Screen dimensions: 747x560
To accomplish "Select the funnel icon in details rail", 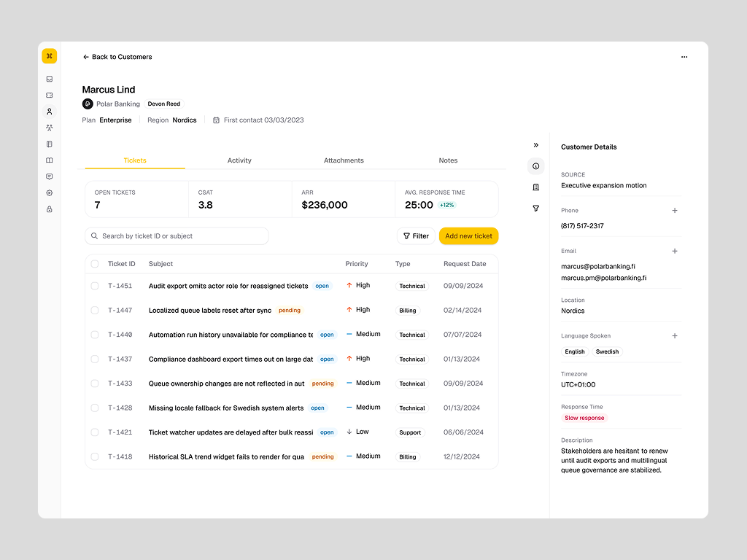I will [x=536, y=208].
